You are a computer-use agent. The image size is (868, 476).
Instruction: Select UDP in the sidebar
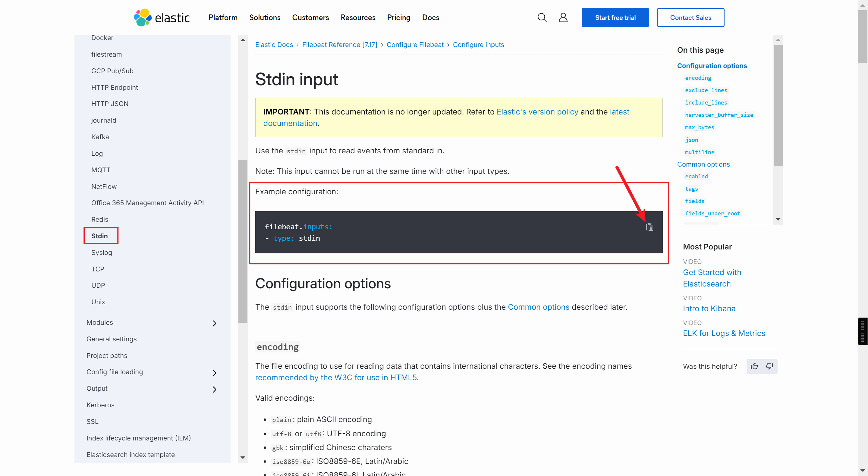point(98,285)
